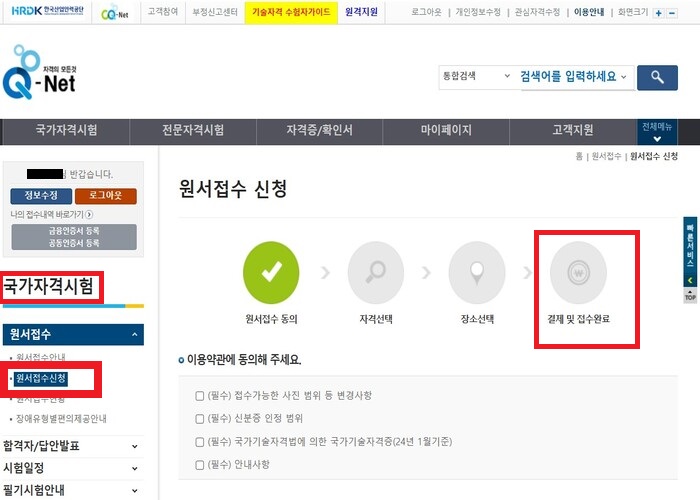
Task: Click the 개인정보수정 top link
Action: 478,12
